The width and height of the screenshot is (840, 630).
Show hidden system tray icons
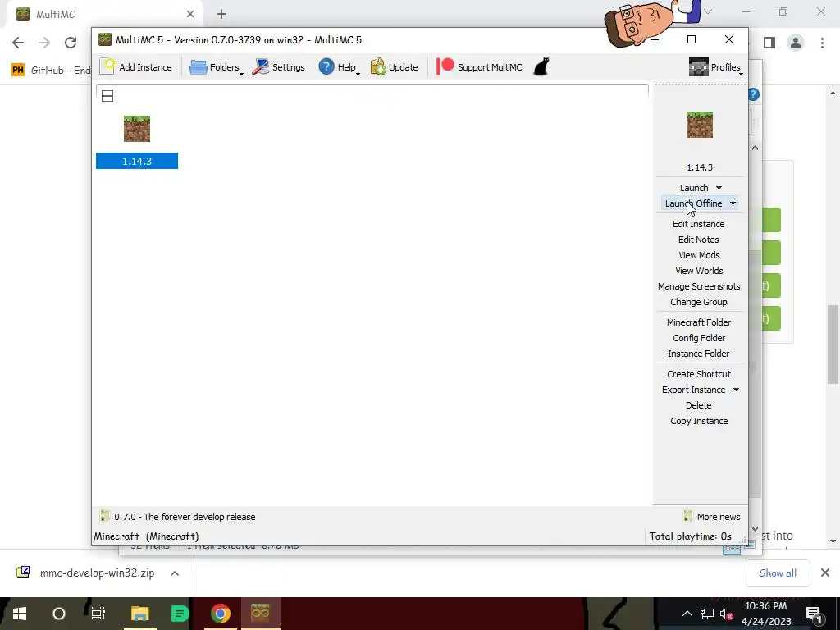[x=687, y=614]
